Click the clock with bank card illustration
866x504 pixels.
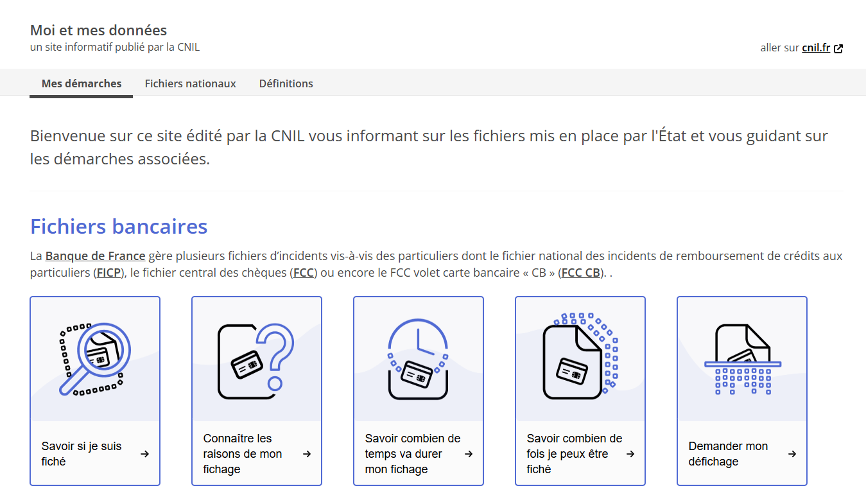[418, 359]
